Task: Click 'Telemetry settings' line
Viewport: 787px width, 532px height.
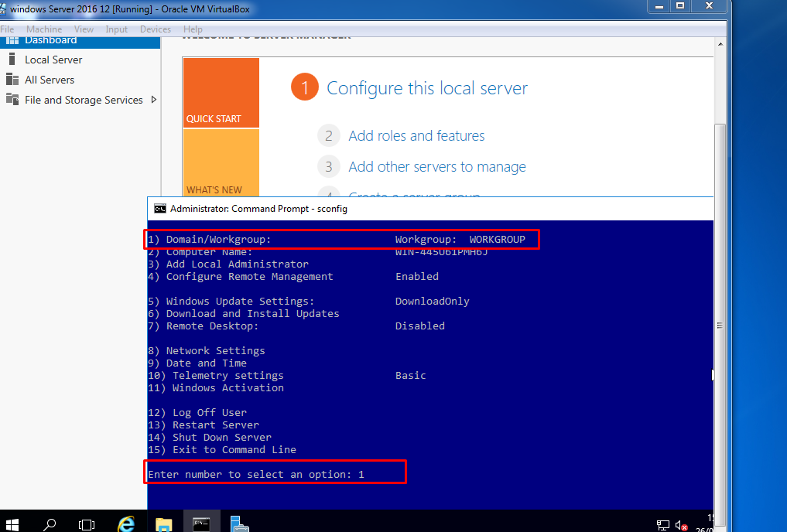Action: tap(228, 376)
